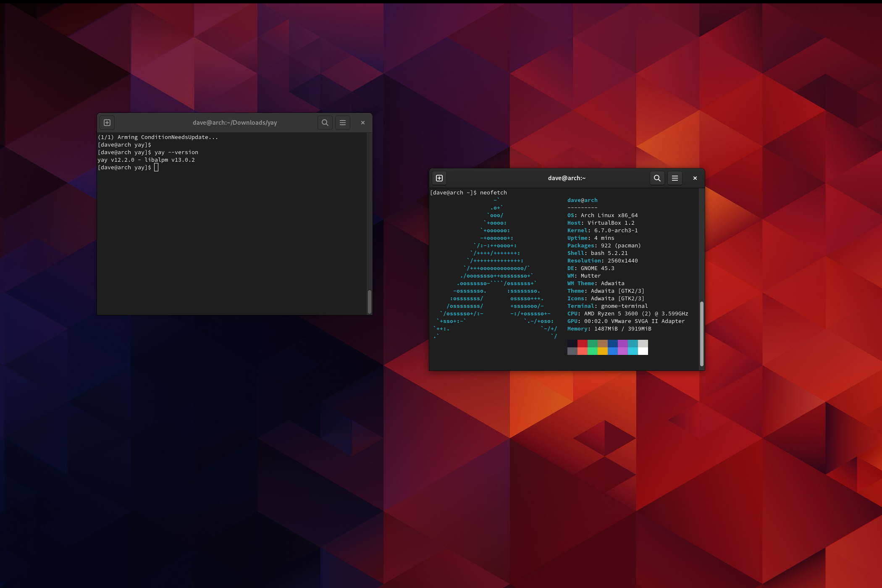Click the title dave@arch:~
Viewport: 882px width, 588px height.
click(567, 178)
